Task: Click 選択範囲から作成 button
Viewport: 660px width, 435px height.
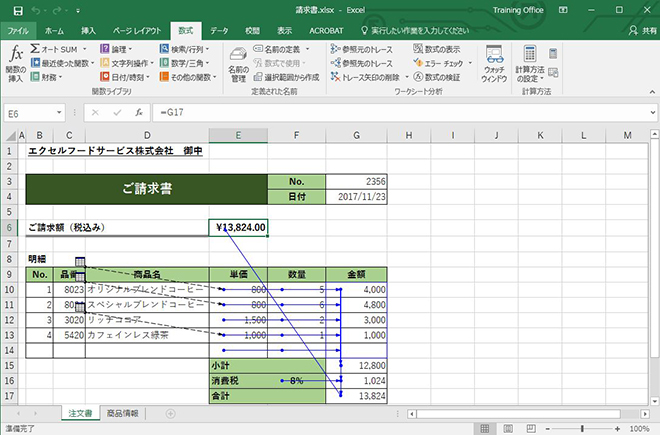Action: coord(284,76)
